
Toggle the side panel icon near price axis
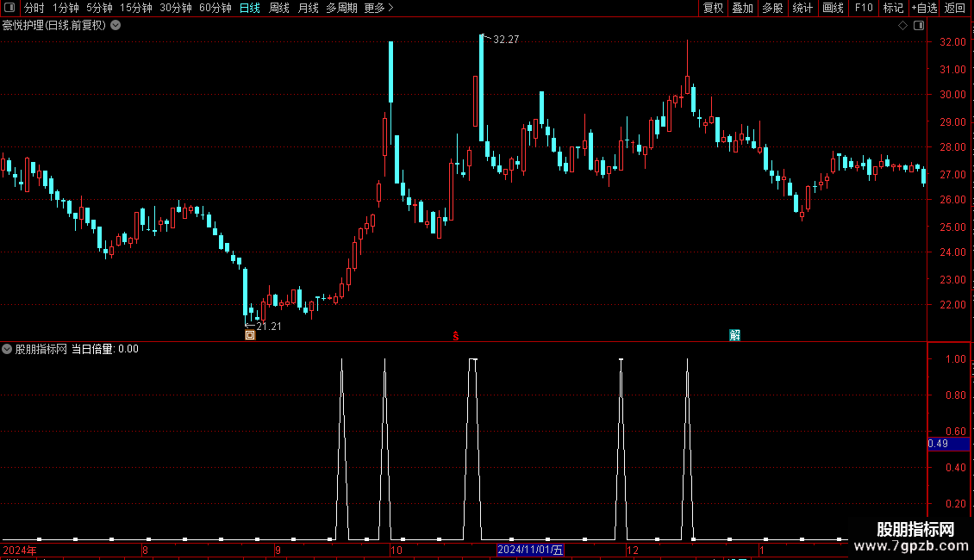click(x=920, y=26)
